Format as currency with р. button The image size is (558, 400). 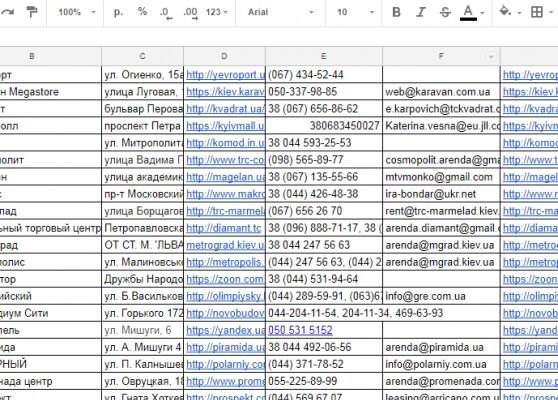click(x=118, y=12)
